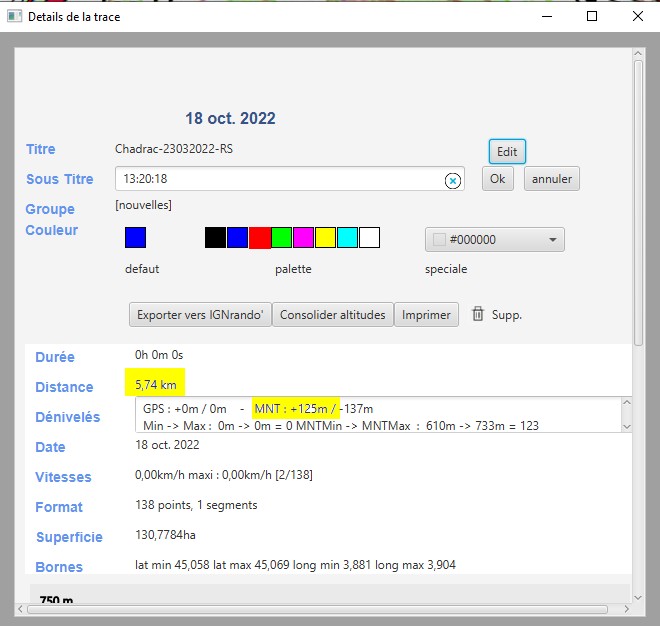The height and width of the screenshot is (626, 660).
Task: Click Exporter vers IGNrando' button
Action: click(200, 315)
